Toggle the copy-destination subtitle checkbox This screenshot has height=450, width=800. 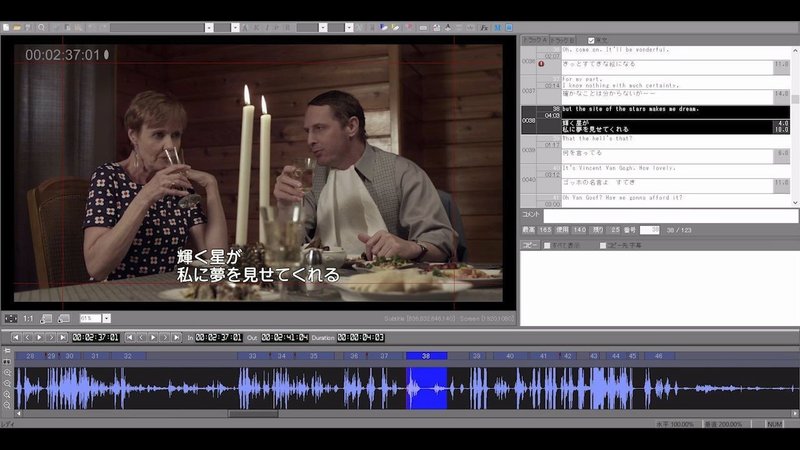(603, 245)
